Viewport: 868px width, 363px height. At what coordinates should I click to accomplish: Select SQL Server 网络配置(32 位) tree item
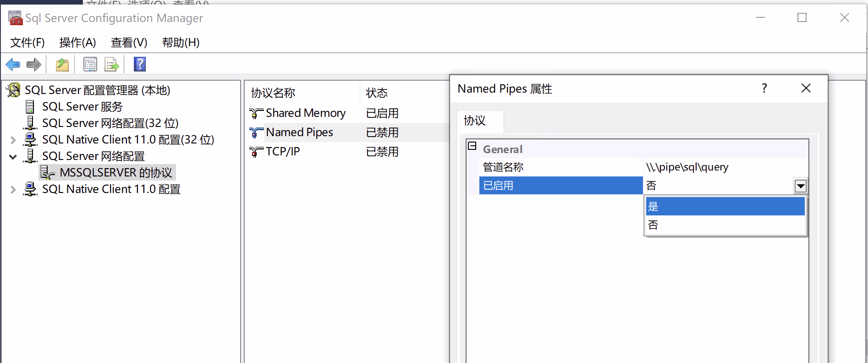(110, 123)
